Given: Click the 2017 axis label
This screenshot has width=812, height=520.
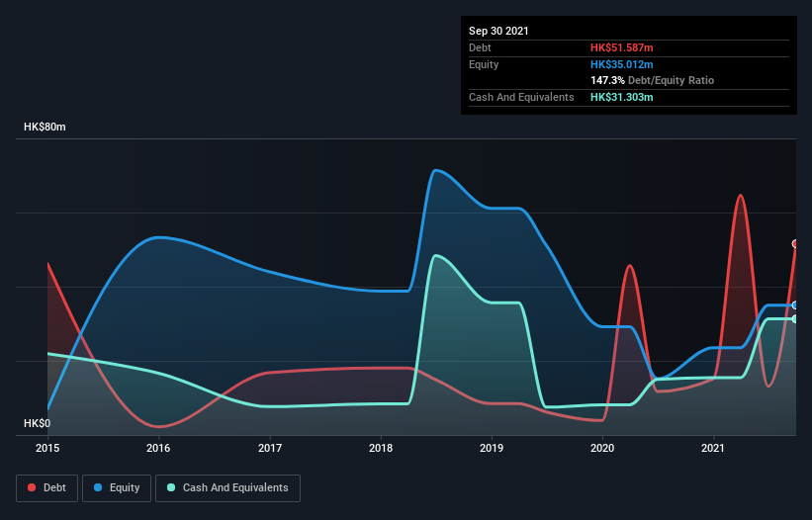Looking at the screenshot, I should point(270,448).
